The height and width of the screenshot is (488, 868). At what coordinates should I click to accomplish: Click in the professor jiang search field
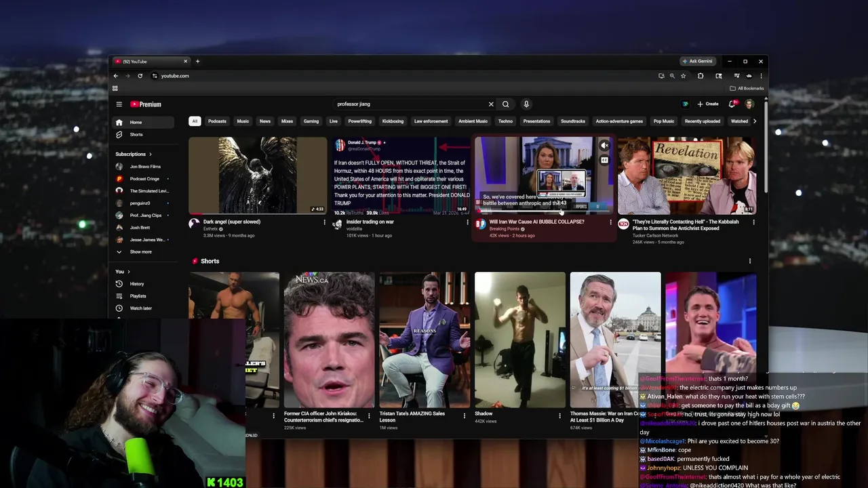point(410,104)
